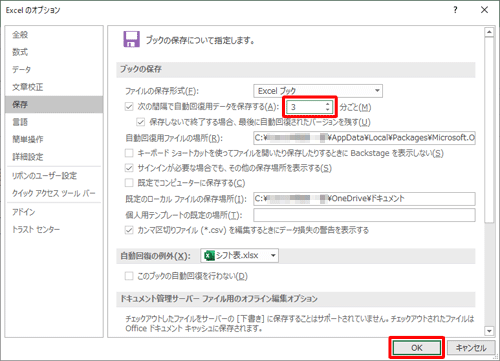
Task: Click the ブックの保存について指定します heading text
Action: pos(200,40)
